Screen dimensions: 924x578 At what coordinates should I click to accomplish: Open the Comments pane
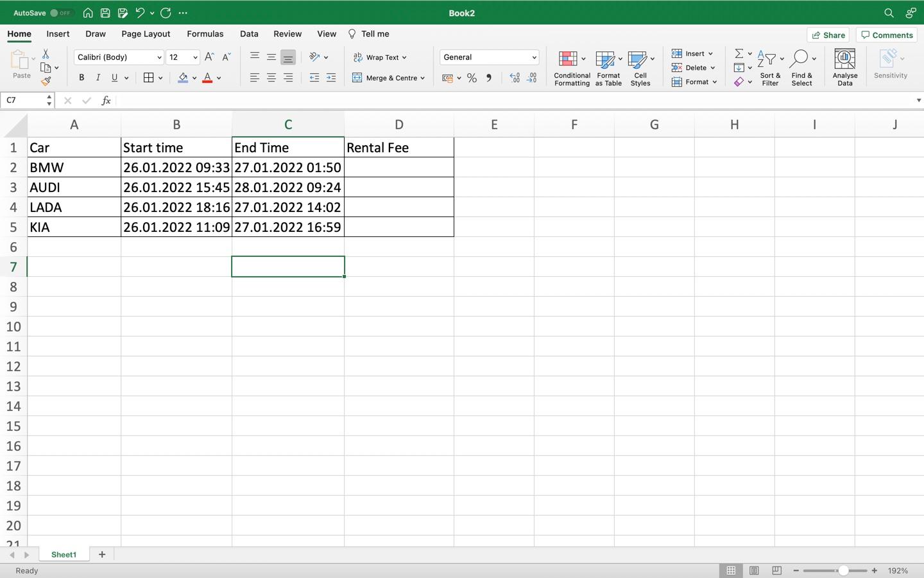[887, 35]
